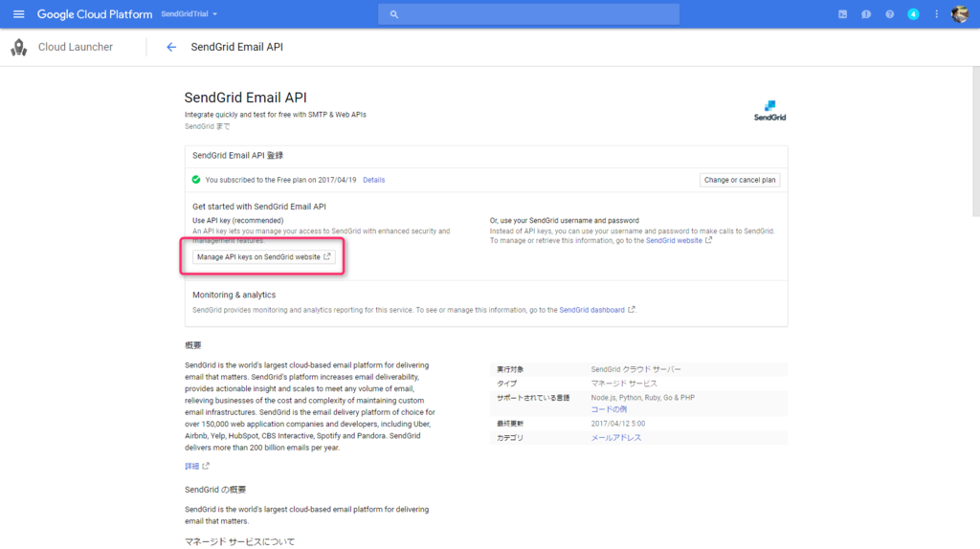Click the external icon next to 詳細

pyautogui.click(x=206, y=466)
